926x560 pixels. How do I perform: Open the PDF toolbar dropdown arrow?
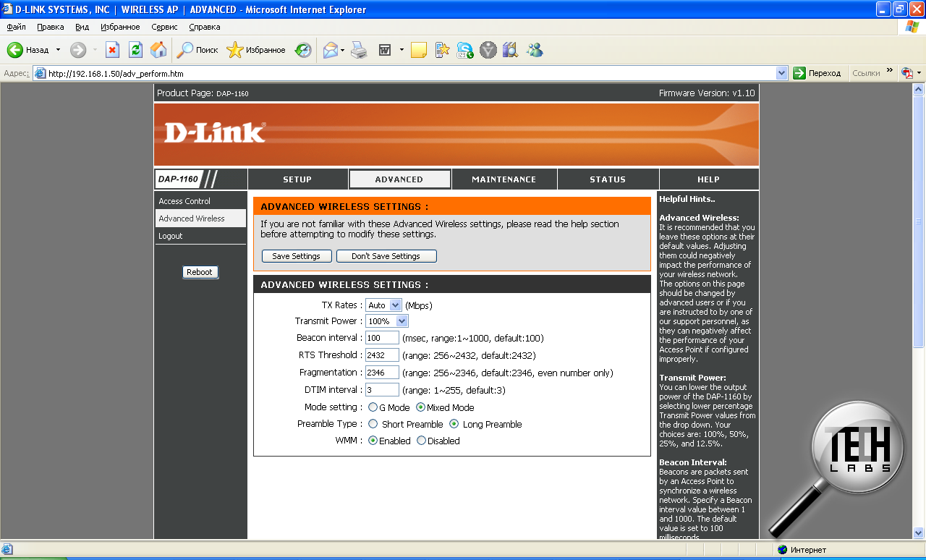click(919, 73)
